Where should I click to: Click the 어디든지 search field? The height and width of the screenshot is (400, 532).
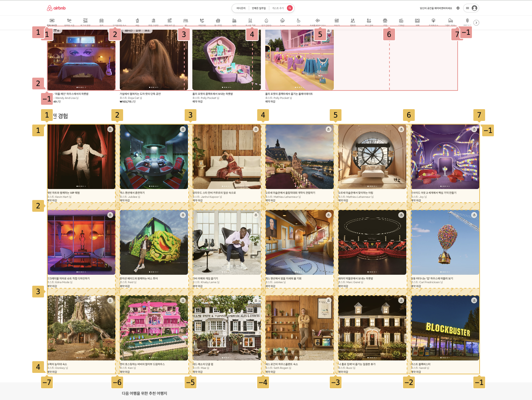[241, 8]
